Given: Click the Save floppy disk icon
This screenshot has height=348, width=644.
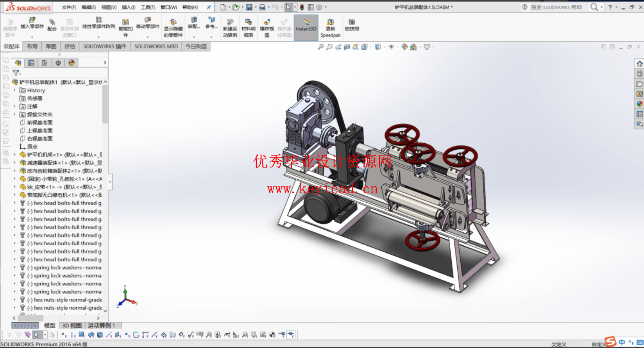Looking at the screenshot, I should tap(249, 7).
